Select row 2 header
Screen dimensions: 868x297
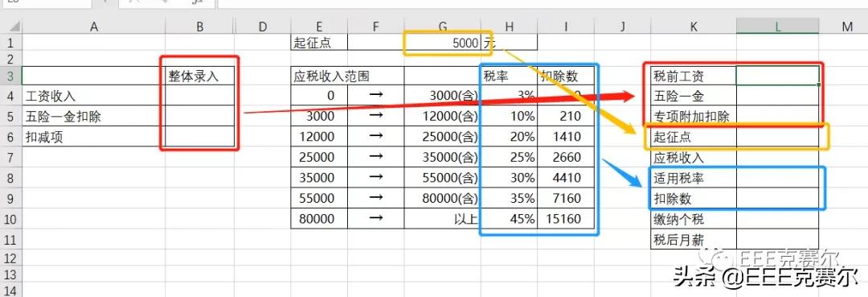(x=11, y=59)
